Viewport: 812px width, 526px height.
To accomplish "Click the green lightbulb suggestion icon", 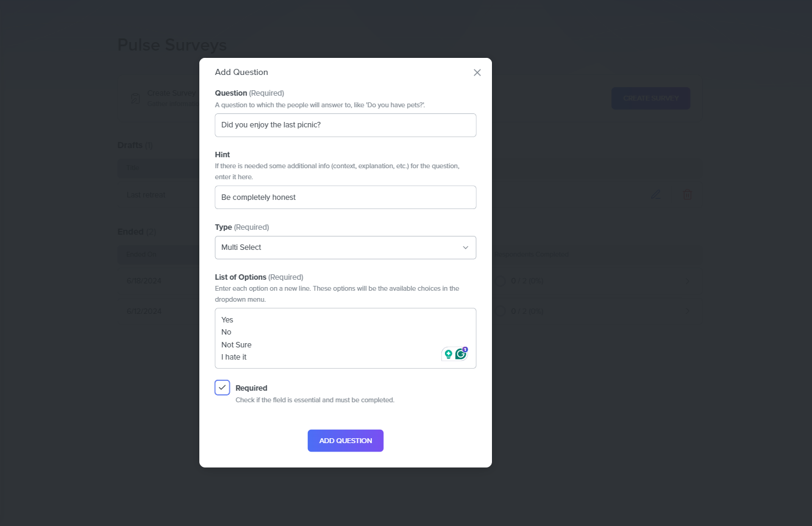I will click(449, 354).
